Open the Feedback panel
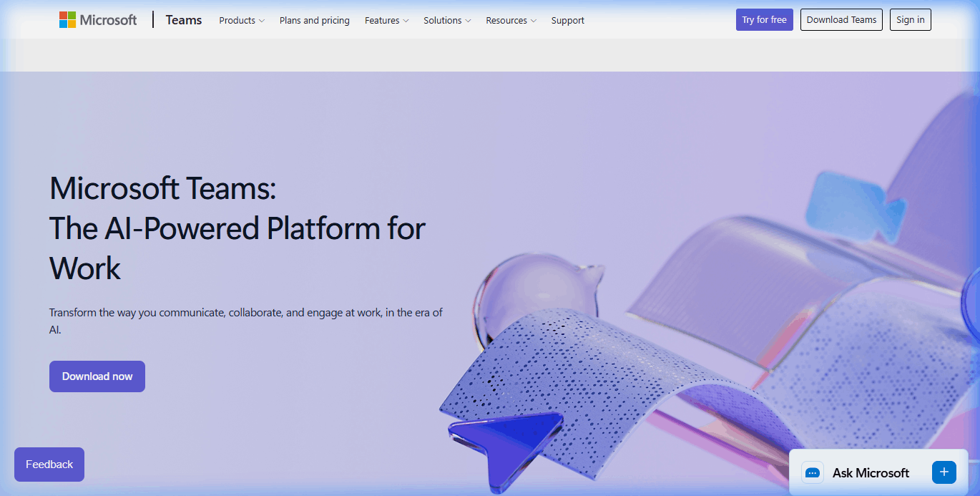980x496 pixels. [49, 465]
